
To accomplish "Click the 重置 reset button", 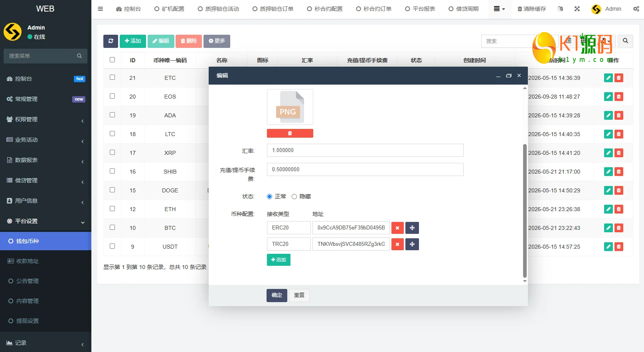I will pos(299,295).
